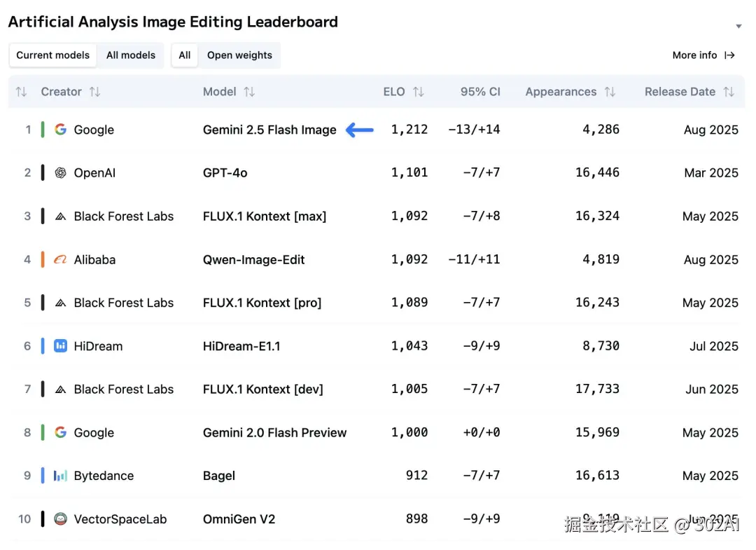This screenshot has height=550, width=756.
Task: Sort table by Model column arrows
Action: (x=249, y=92)
